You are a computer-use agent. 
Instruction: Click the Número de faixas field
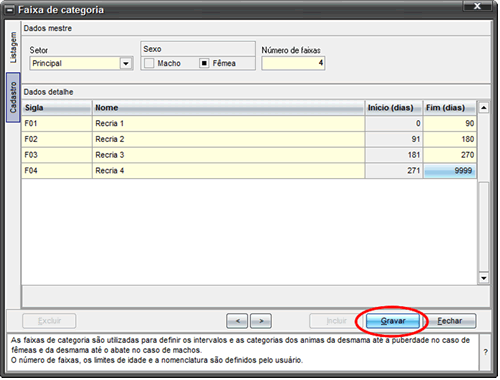point(293,63)
